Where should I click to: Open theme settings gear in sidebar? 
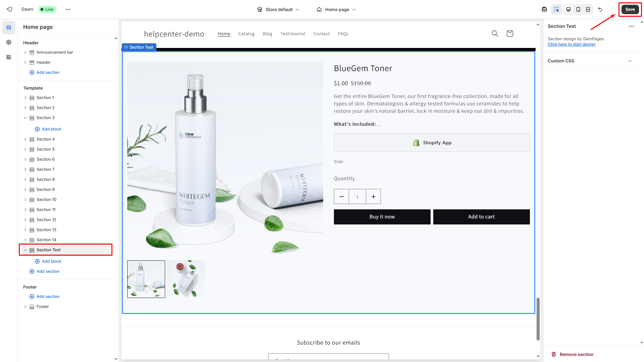[9, 42]
